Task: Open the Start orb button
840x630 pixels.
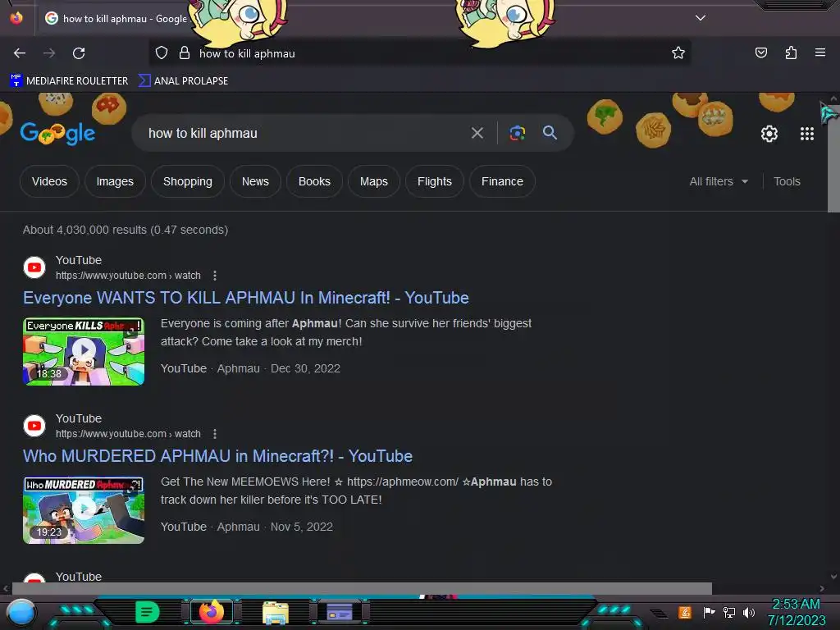Action: pos(21,612)
